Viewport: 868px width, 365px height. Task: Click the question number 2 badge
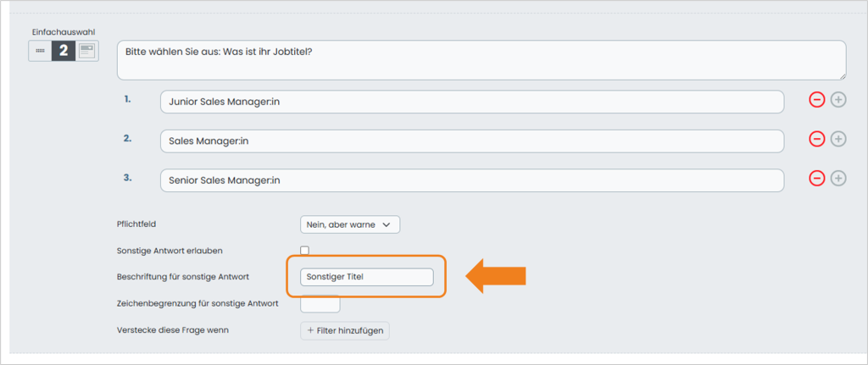pos(64,51)
